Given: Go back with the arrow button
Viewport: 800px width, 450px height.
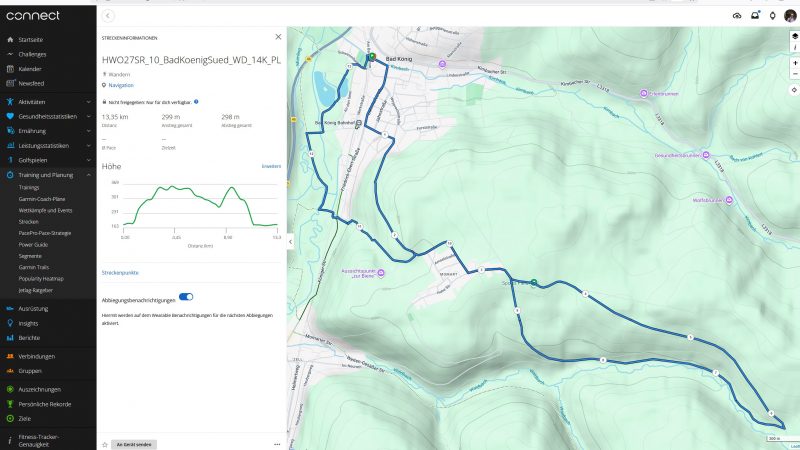Looking at the screenshot, I should 108,15.
